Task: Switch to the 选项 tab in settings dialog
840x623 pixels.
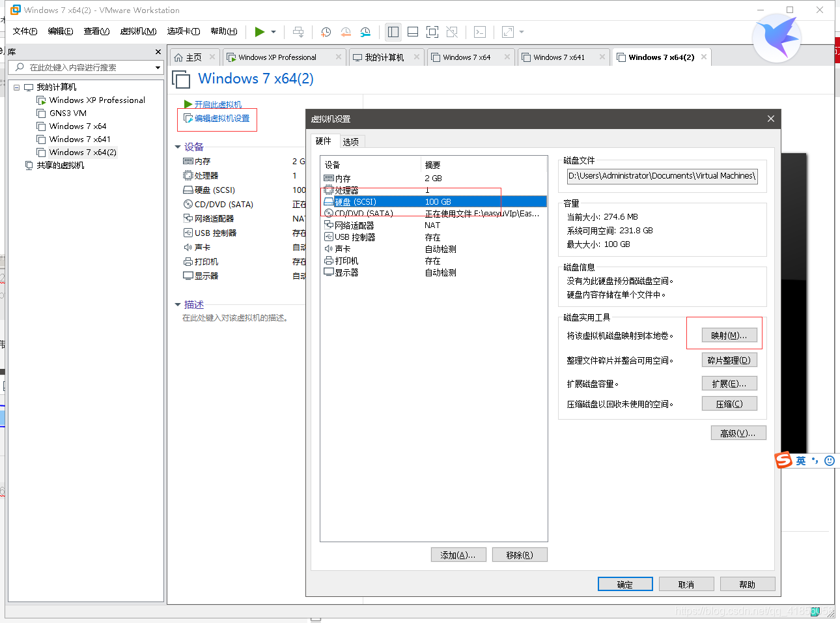Action: (351, 141)
